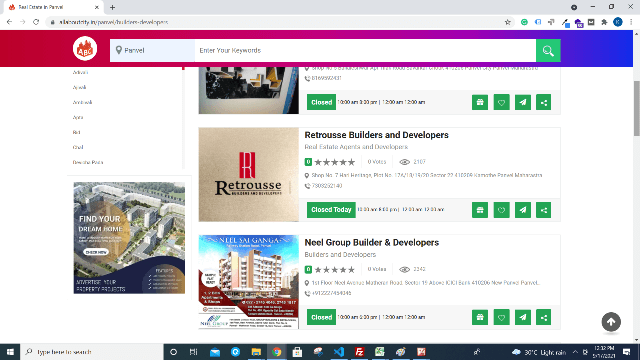This screenshot has height=360, width=640.
Task: Click the Retrousse Builders star rating
Action: (x=334, y=162)
